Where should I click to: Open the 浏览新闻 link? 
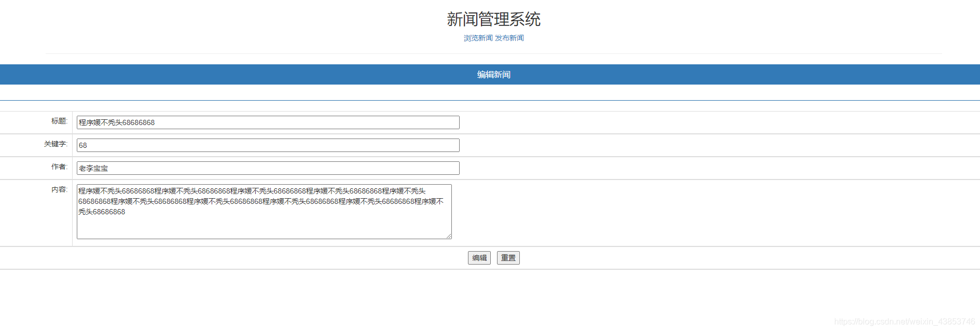478,38
